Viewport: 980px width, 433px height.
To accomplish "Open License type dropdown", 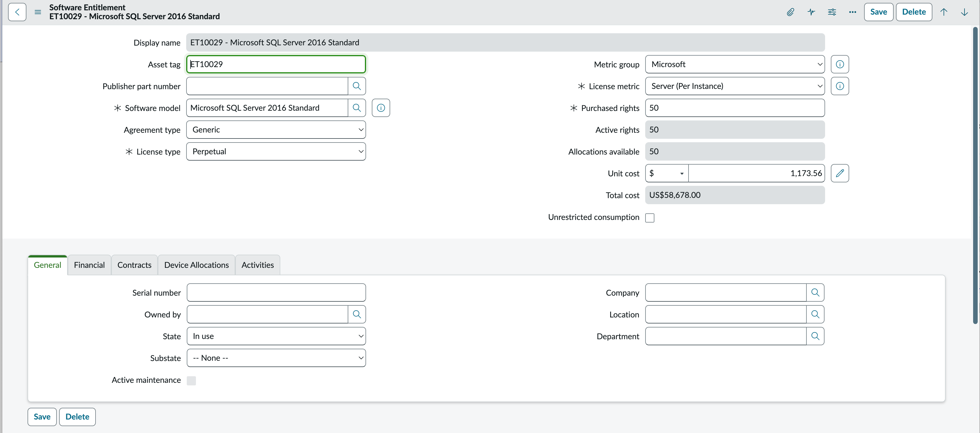I will tap(276, 151).
